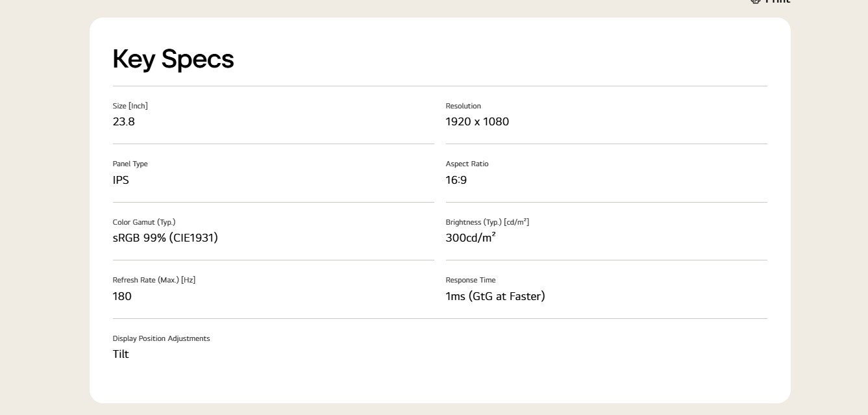Select the 300cd/m² brightness value
868x415 pixels.
(471, 238)
